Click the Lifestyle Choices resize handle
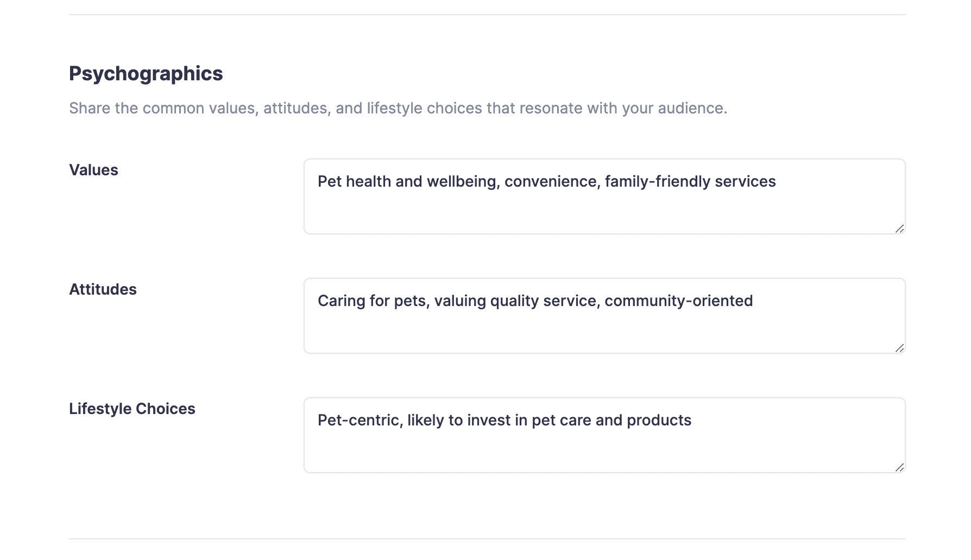The height and width of the screenshot is (560, 971). pos(899,468)
